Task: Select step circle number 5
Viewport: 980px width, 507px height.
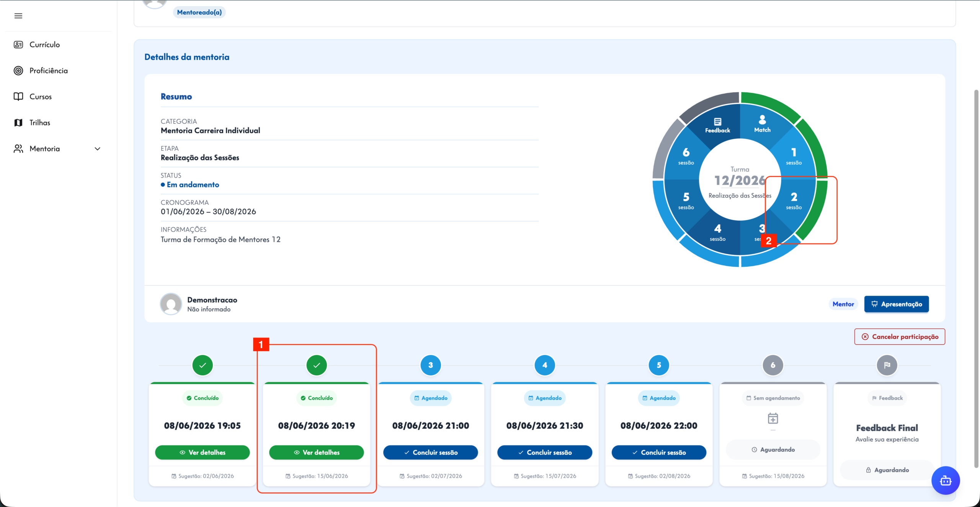Action: click(x=659, y=365)
